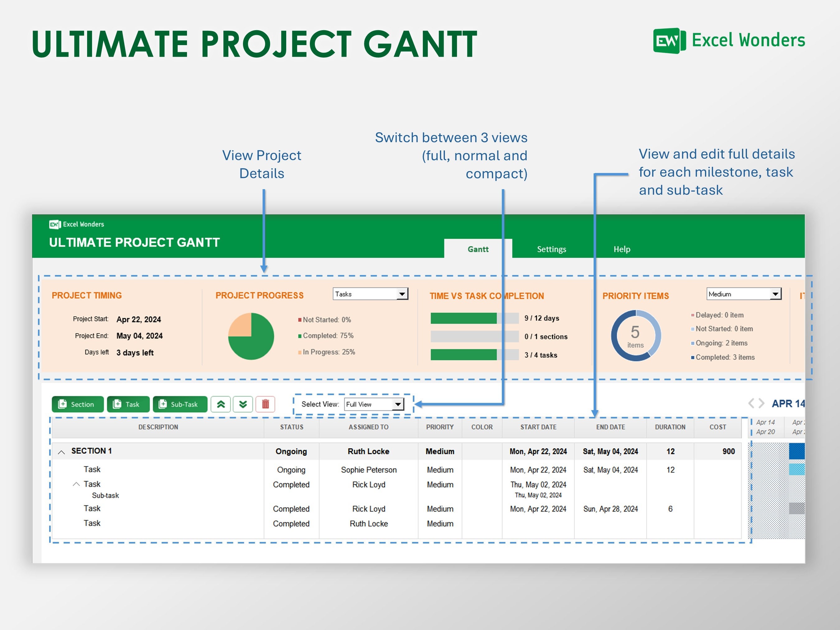Delete selected row using the red trash icon
Viewport: 840px width, 630px height.
(266, 404)
